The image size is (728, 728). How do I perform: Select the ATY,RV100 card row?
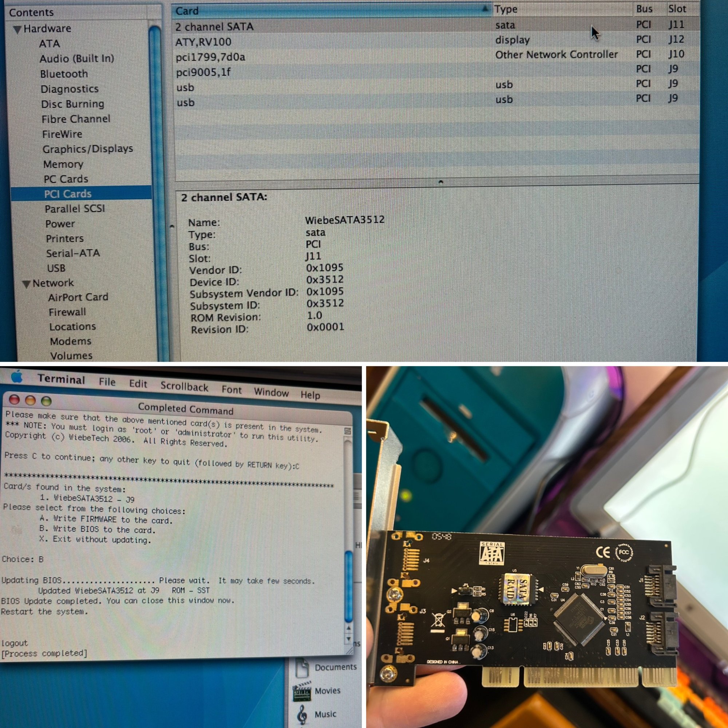(203, 42)
